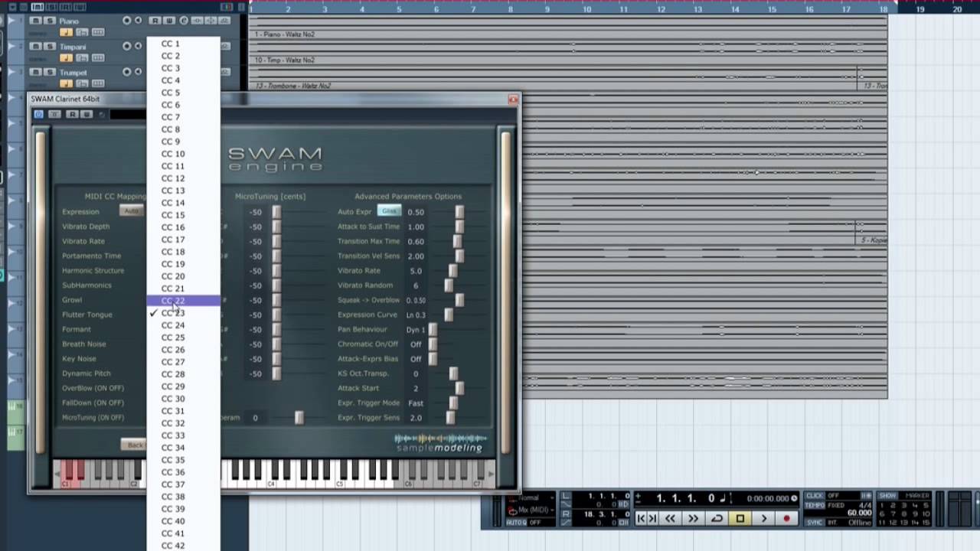The height and width of the screenshot is (551, 980).
Task: Expand the Trumpet track arrow
Action: tap(11, 72)
